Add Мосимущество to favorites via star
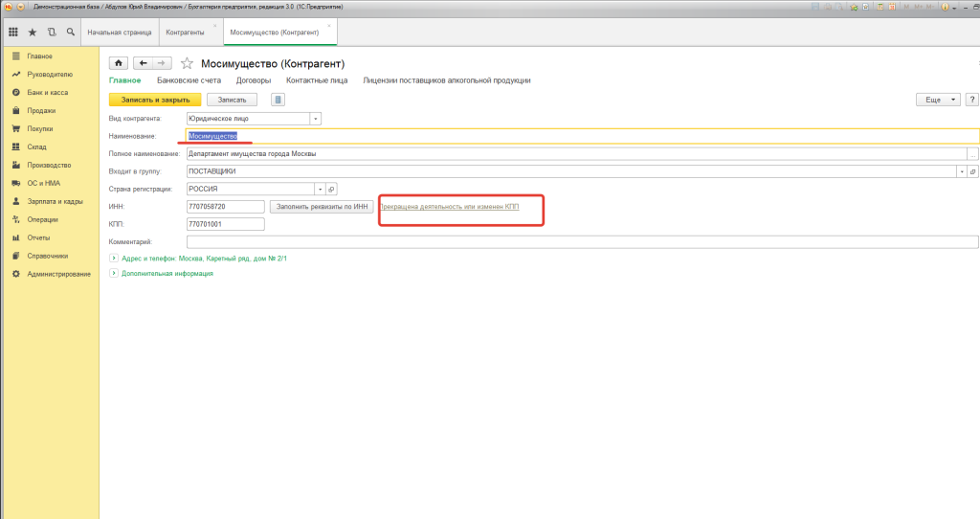The width and height of the screenshot is (980, 519). (x=187, y=63)
